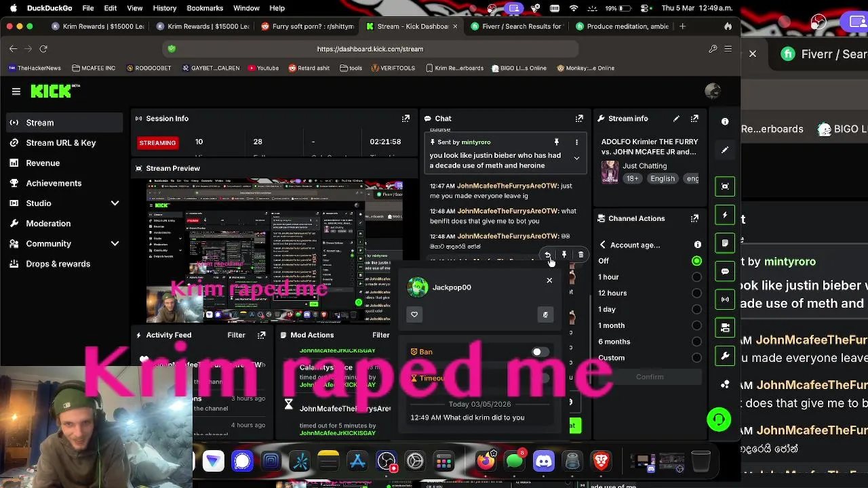868x488 pixels.
Task: Select the 1 month account age option
Action: point(696,325)
